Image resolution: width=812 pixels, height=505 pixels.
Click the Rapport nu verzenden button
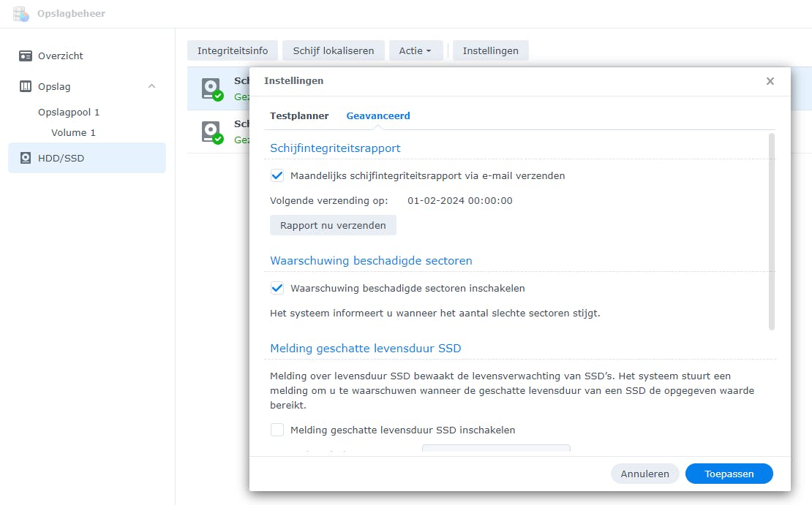coord(333,225)
